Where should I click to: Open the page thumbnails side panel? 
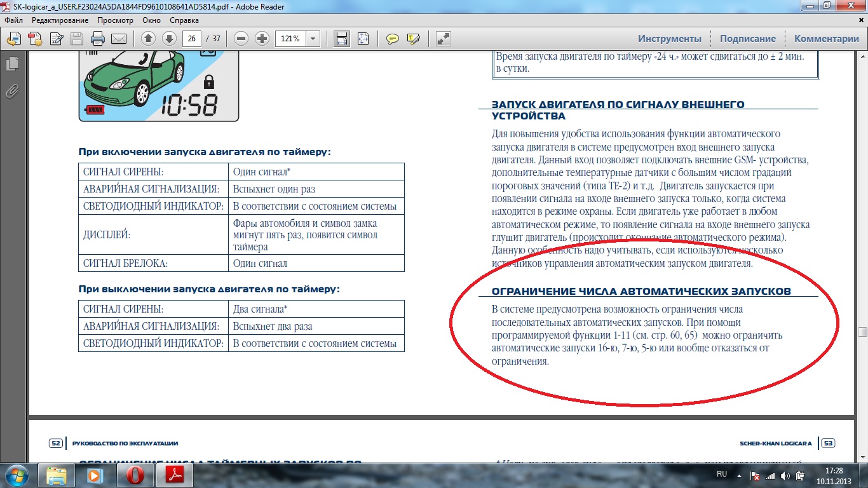pos(11,64)
